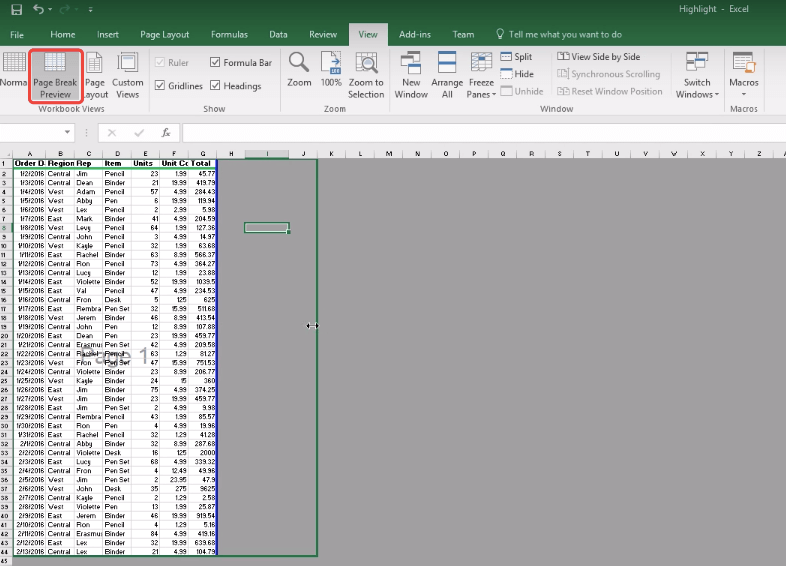This screenshot has width=786, height=566.
Task: Click Arrange All windows
Action: click(447, 75)
